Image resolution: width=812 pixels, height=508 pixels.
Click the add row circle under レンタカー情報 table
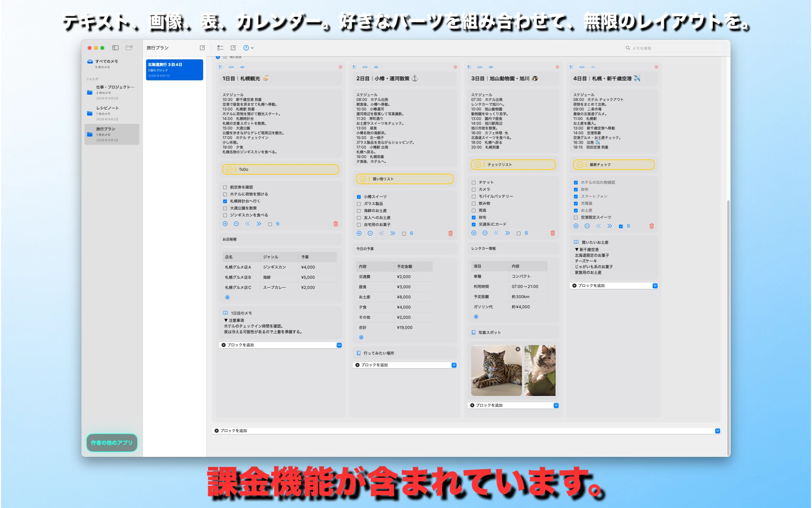(x=476, y=317)
